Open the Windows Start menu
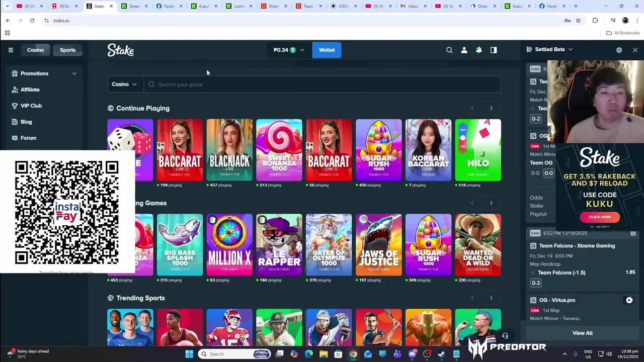 [x=189, y=354]
